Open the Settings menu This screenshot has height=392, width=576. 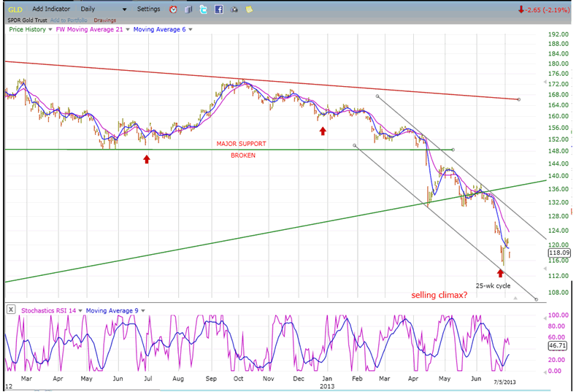[x=148, y=9]
